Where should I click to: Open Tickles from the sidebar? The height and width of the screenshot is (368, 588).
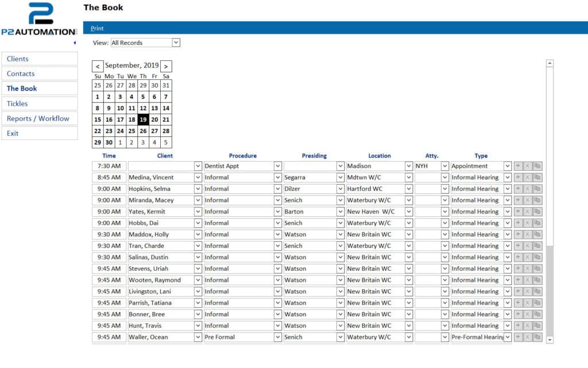point(40,103)
